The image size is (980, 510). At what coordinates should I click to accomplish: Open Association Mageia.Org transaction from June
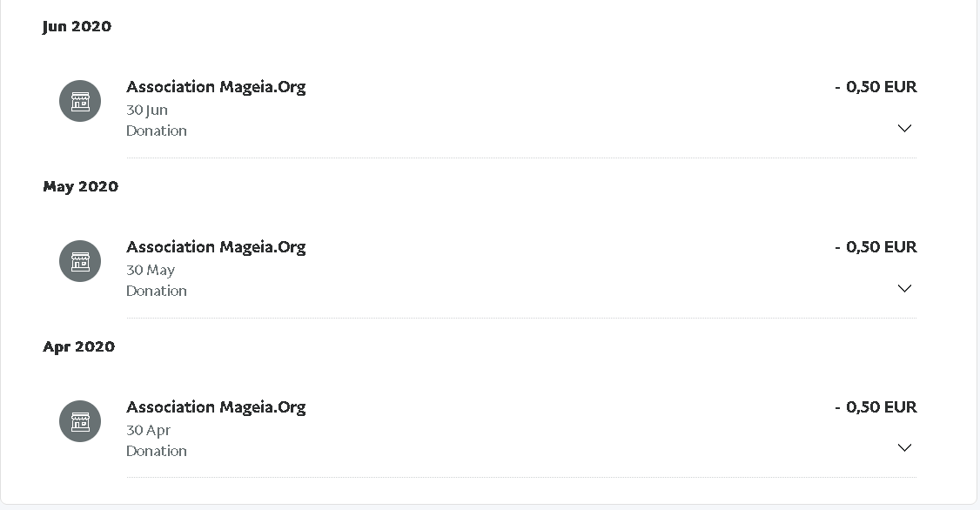click(216, 87)
